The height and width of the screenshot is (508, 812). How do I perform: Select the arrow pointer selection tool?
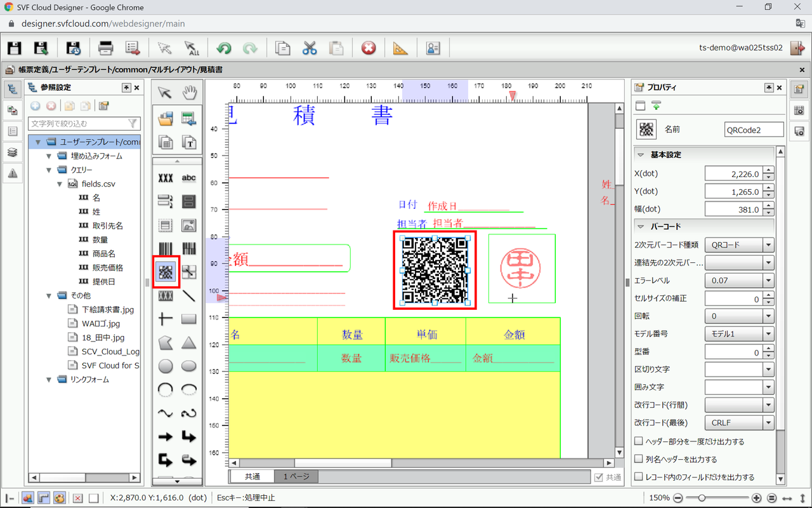click(x=165, y=93)
